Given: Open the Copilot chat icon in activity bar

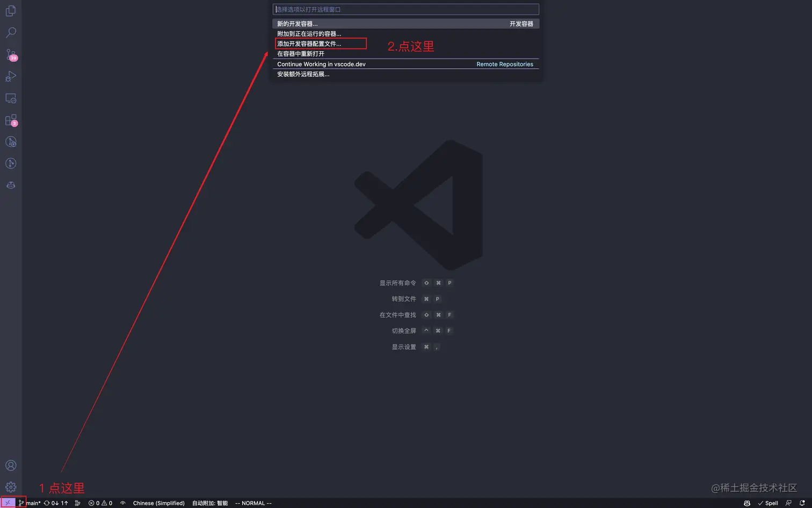Looking at the screenshot, I should pos(11,185).
